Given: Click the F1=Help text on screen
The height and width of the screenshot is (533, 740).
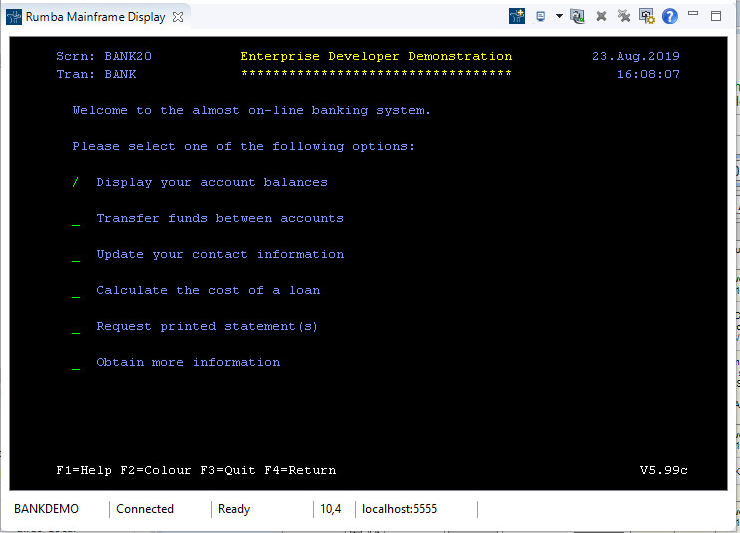Looking at the screenshot, I should click(84, 470).
